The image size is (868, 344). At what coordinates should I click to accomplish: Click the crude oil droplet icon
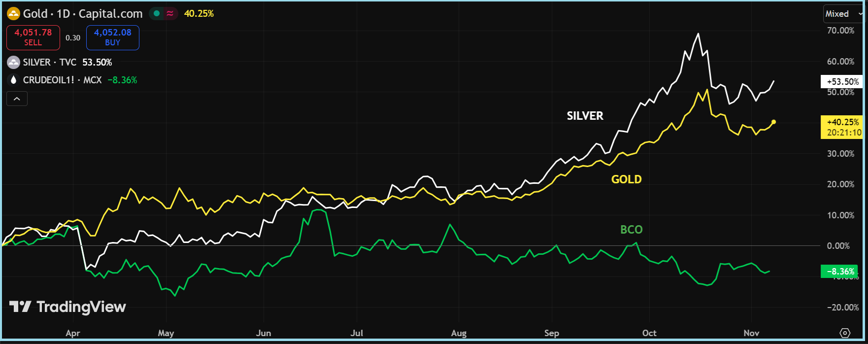pyautogui.click(x=13, y=80)
